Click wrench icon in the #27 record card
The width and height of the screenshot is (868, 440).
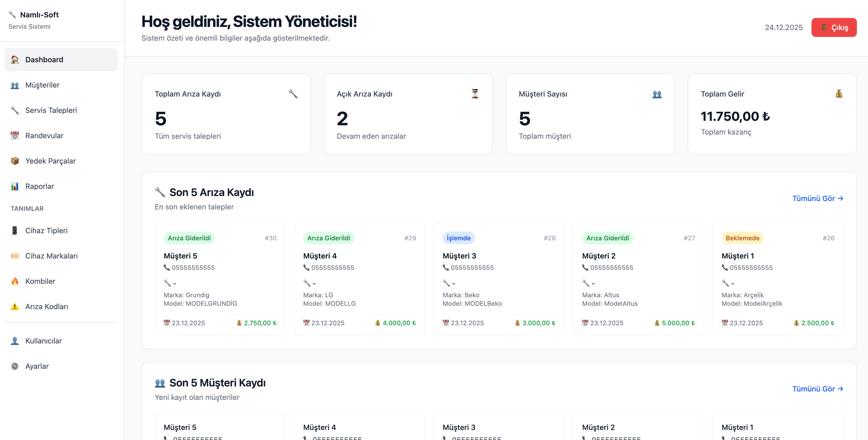point(586,283)
